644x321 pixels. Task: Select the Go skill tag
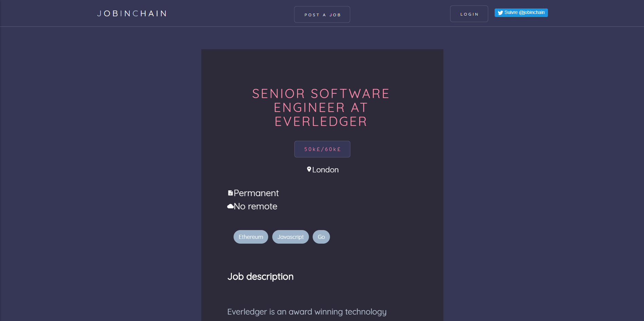[x=321, y=237]
